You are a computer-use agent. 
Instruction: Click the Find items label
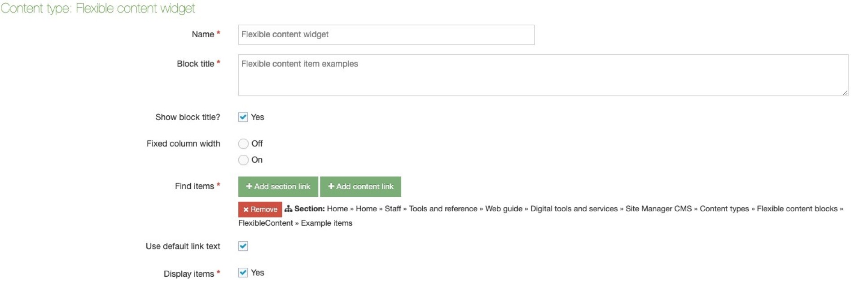tap(194, 186)
